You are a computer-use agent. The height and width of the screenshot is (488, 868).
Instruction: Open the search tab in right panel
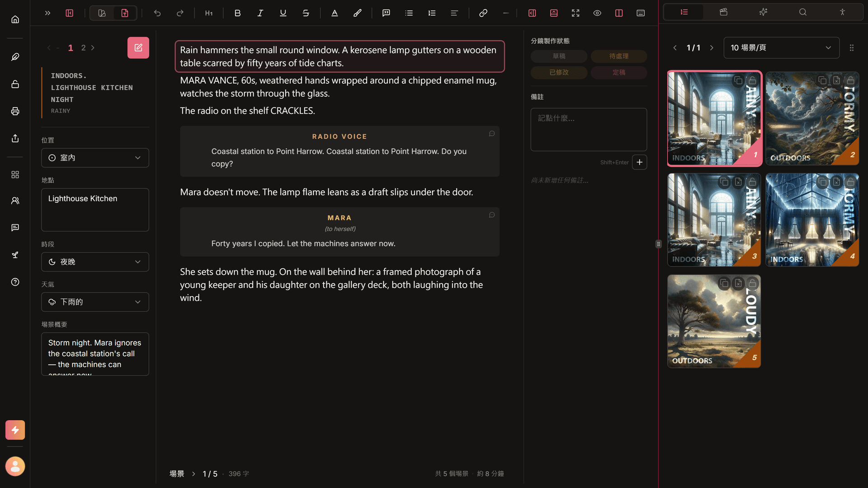[802, 12]
